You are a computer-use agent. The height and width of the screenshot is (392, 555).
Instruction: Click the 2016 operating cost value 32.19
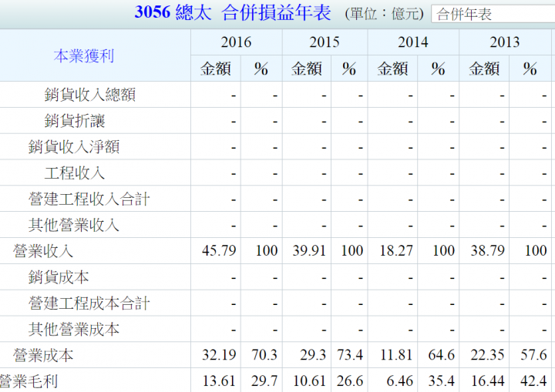click(219, 354)
